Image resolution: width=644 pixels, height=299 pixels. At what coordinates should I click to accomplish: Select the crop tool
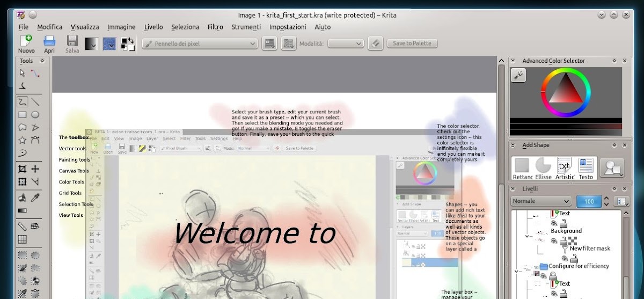click(x=23, y=169)
